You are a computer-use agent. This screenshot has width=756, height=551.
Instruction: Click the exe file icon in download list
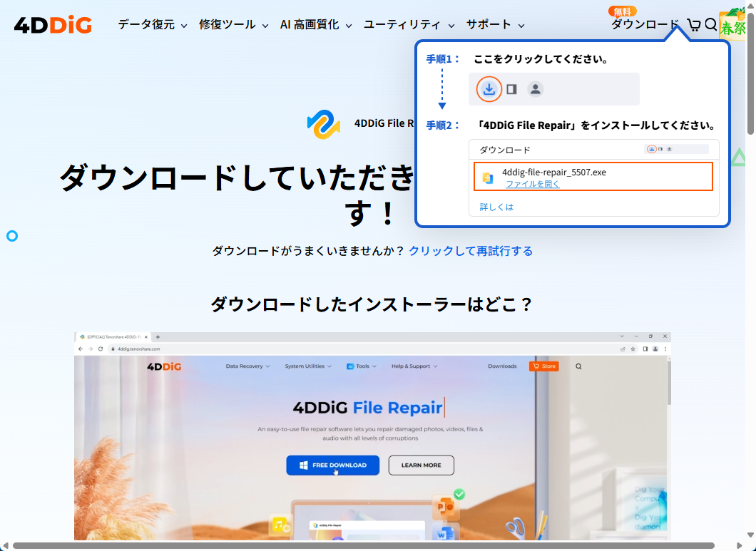pyautogui.click(x=487, y=177)
